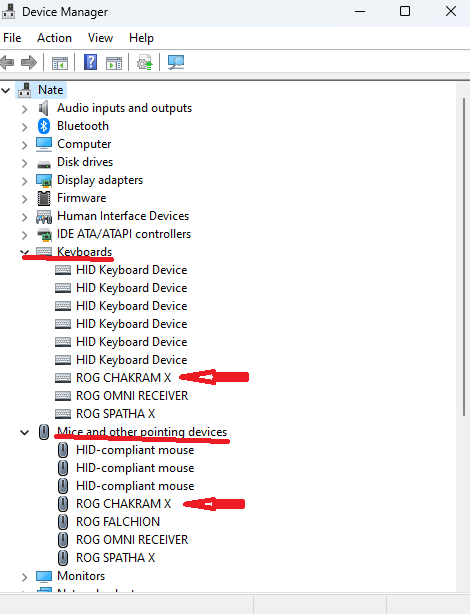Select the last HID Keyboard Device
This screenshot has width=470, height=614.
tap(132, 360)
